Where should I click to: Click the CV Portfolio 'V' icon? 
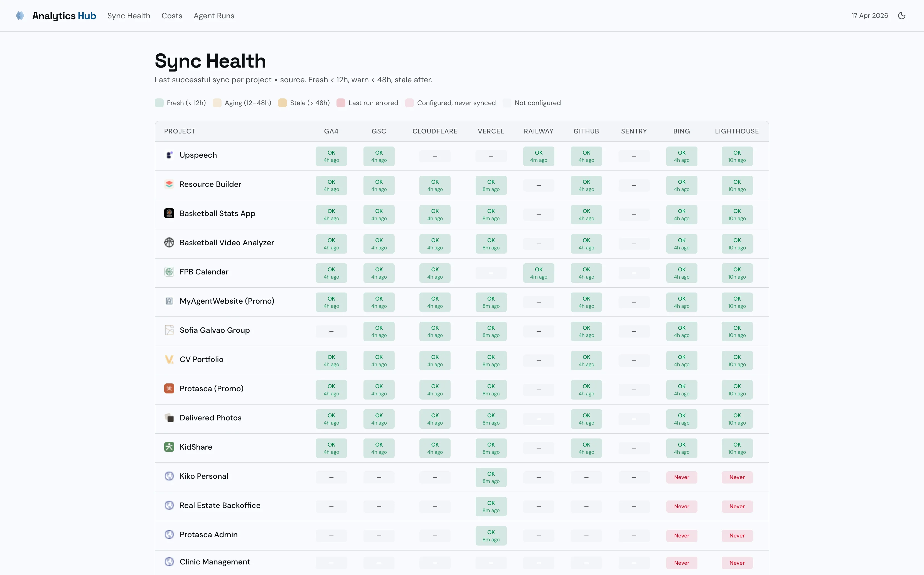[169, 359]
